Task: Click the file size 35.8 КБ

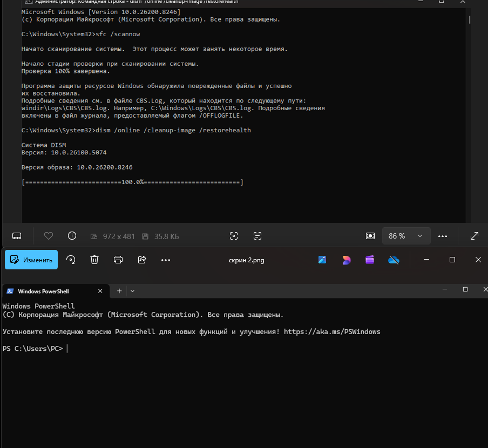Action: (166, 236)
